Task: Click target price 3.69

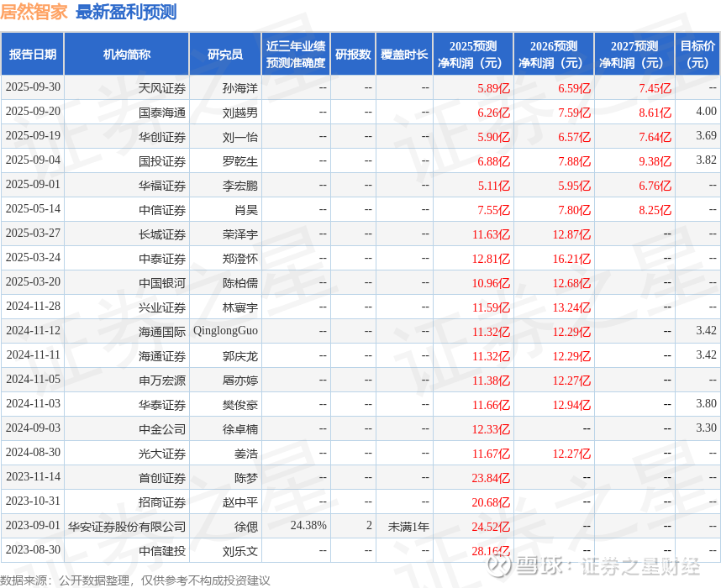Action: click(x=706, y=135)
